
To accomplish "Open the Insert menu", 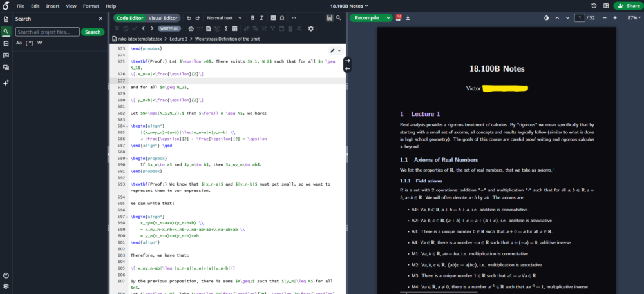I will click(53, 5).
